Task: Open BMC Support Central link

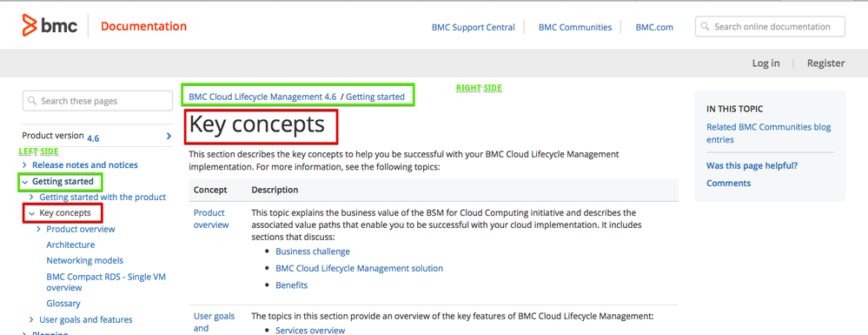Action: [x=474, y=27]
